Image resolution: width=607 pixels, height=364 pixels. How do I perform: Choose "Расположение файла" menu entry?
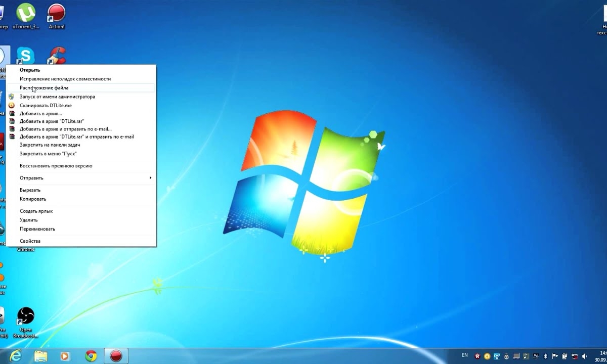[44, 87]
